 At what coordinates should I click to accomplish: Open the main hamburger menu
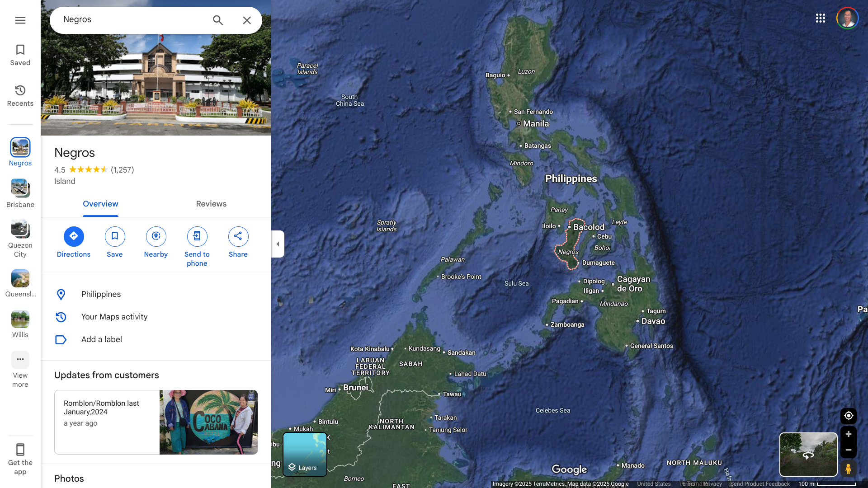pos(20,20)
